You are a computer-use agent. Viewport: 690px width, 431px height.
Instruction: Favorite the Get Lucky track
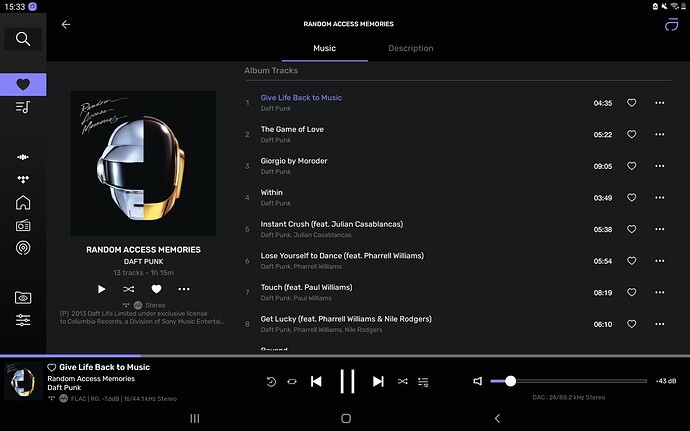coord(631,324)
